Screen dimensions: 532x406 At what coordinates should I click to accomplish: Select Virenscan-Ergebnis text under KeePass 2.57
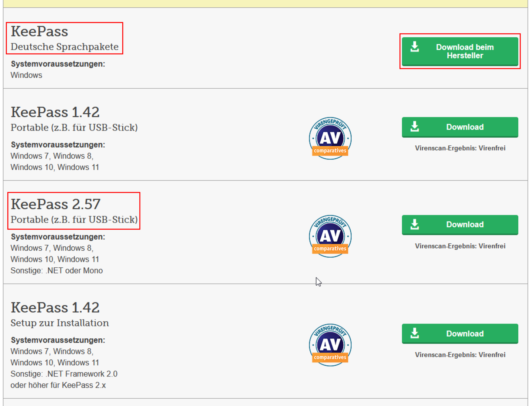pos(460,246)
